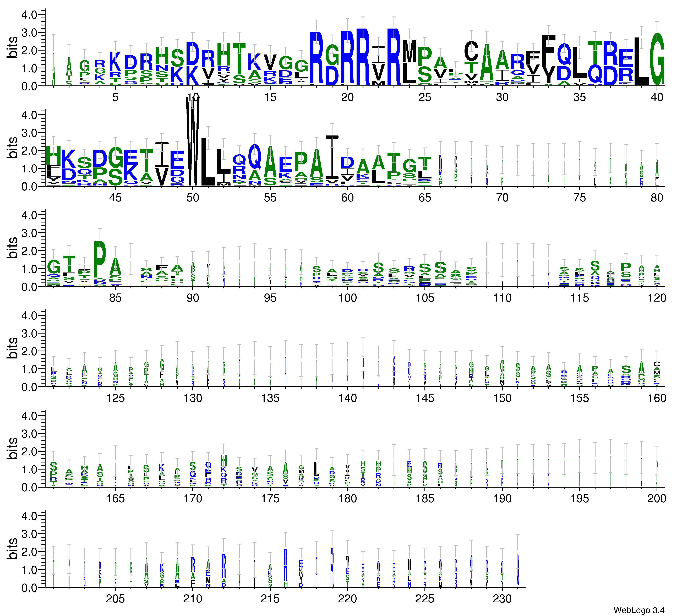The height and width of the screenshot is (616, 682).
Task: Click the x-axis tick label 85
Action: [x=115, y=298]
